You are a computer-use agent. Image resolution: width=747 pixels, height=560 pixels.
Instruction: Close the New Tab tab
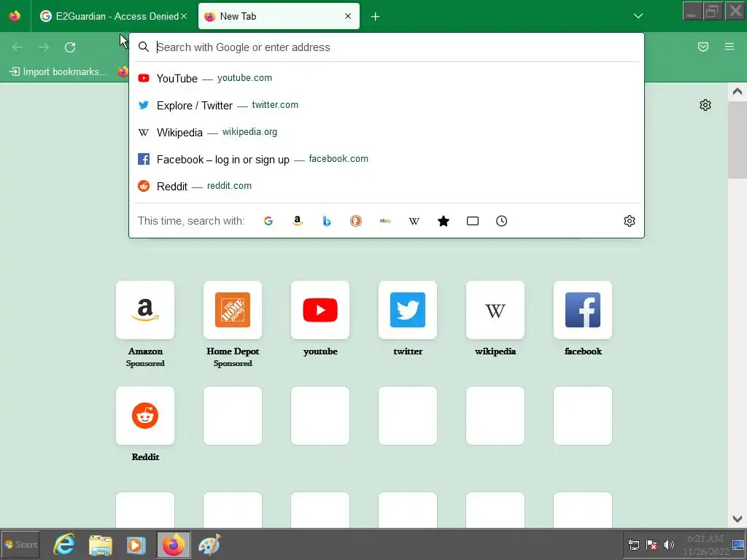pyautogui.click(x=348, y=16)
